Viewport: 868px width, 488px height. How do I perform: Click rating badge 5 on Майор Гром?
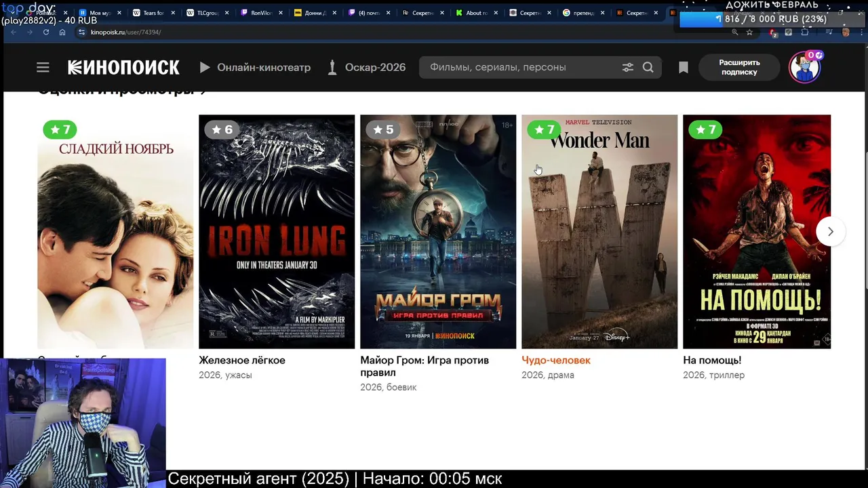382,129
